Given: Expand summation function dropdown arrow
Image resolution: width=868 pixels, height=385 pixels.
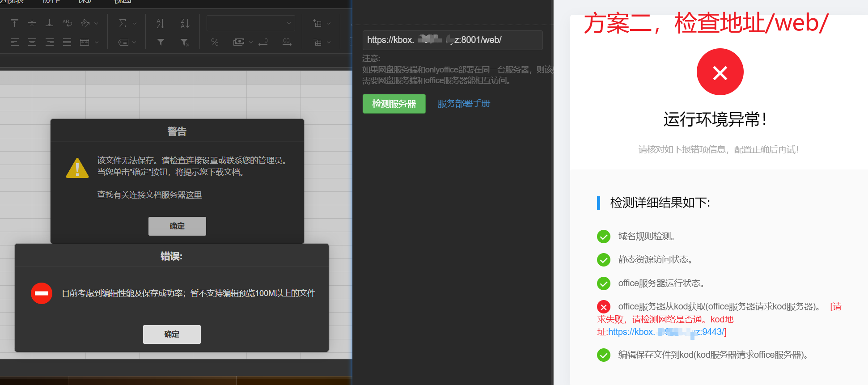Looking at the screenshot, I should pos(135,23).
